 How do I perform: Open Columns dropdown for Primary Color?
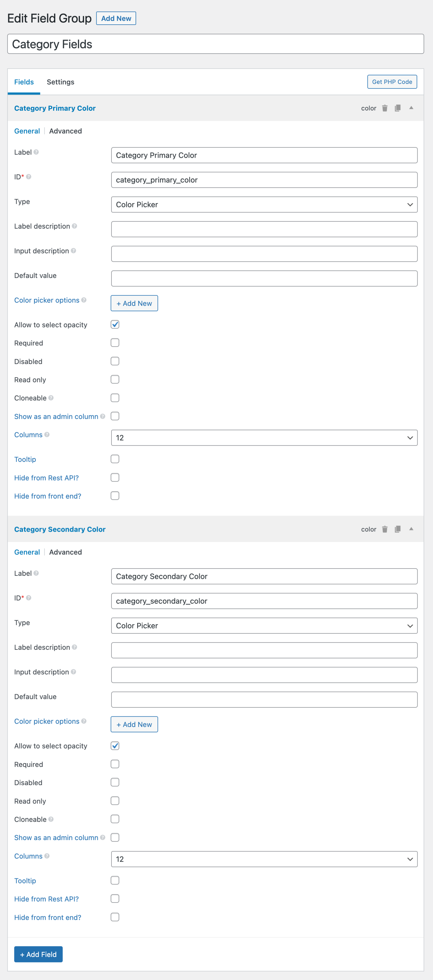[264, 438]
